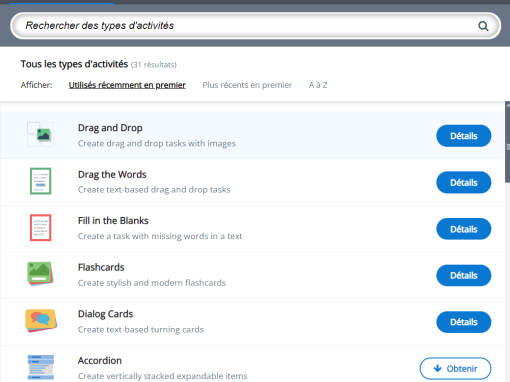The image size is (510, 382).
Task: Click 'Create stylish and modern flashcards' description
Action: coord(152,283)
